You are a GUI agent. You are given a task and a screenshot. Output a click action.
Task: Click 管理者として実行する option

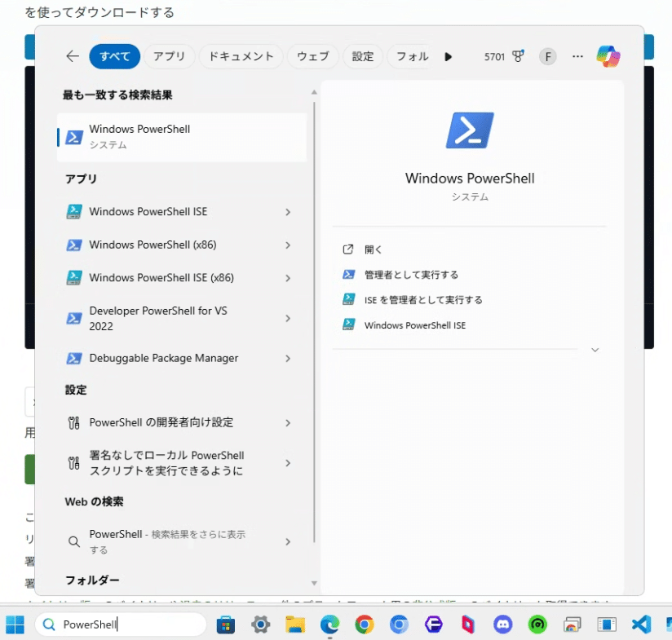click(411, 275)
